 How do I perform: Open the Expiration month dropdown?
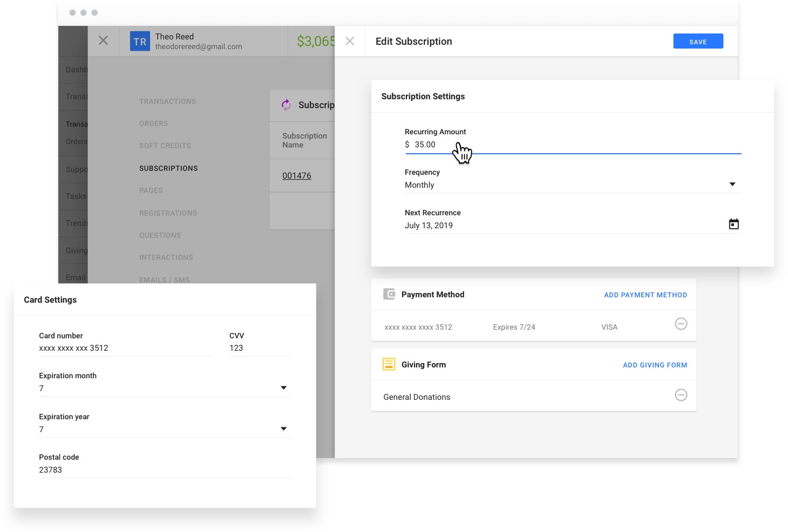click(x=283, y=387)
